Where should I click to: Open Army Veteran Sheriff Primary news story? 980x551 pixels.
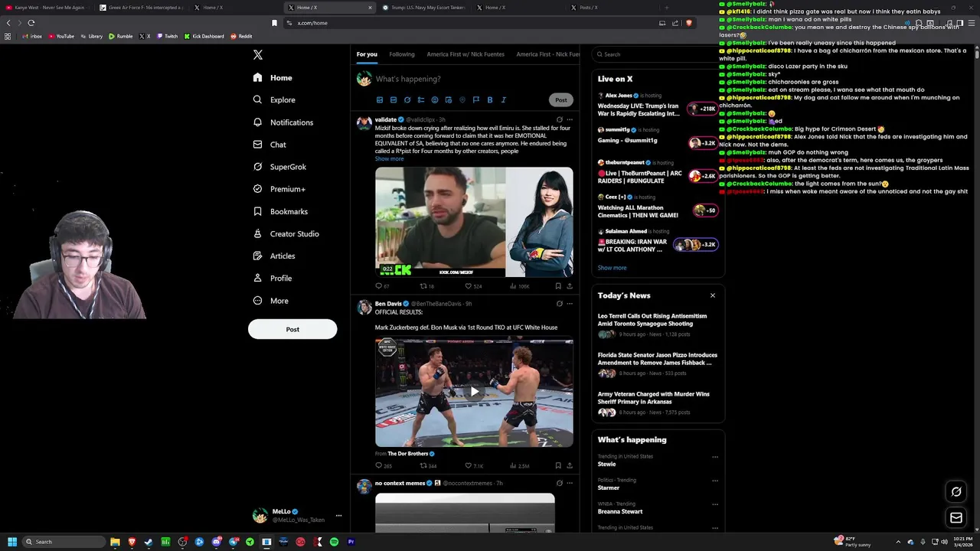[658, 403]
